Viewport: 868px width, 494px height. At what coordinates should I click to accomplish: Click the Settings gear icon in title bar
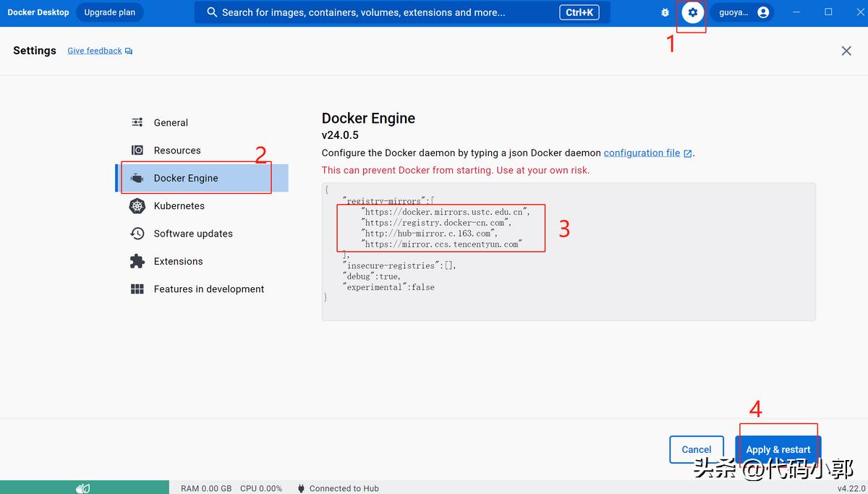pos(692,12)
